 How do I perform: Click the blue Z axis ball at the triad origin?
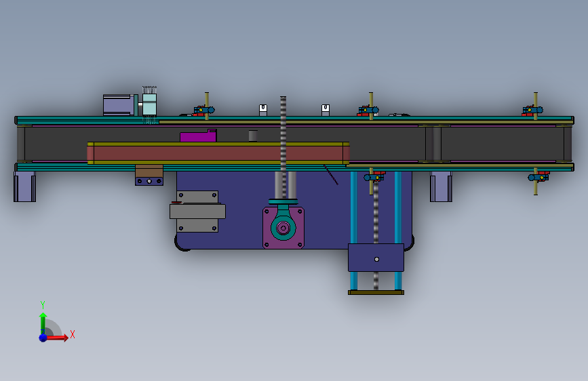pyautogui.click(x=43, y=338)
